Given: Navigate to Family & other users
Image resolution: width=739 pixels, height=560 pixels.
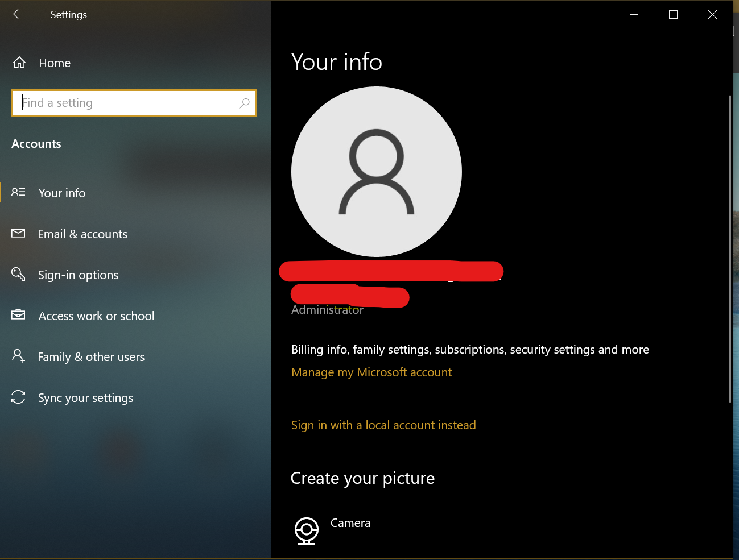Looking at the screenshot, I should click(x=91, y=356).
